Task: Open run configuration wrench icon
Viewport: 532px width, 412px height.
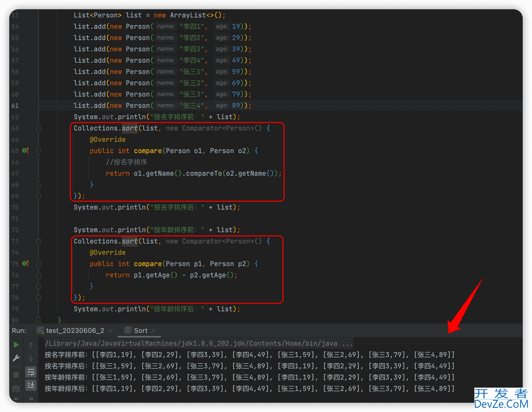Action: [16, 358]
